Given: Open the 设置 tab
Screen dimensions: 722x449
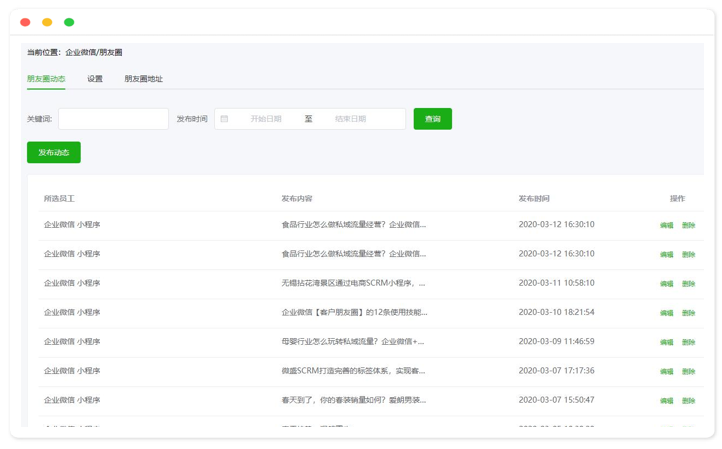Looking at the screenshot, I should (x=95, y=79).
